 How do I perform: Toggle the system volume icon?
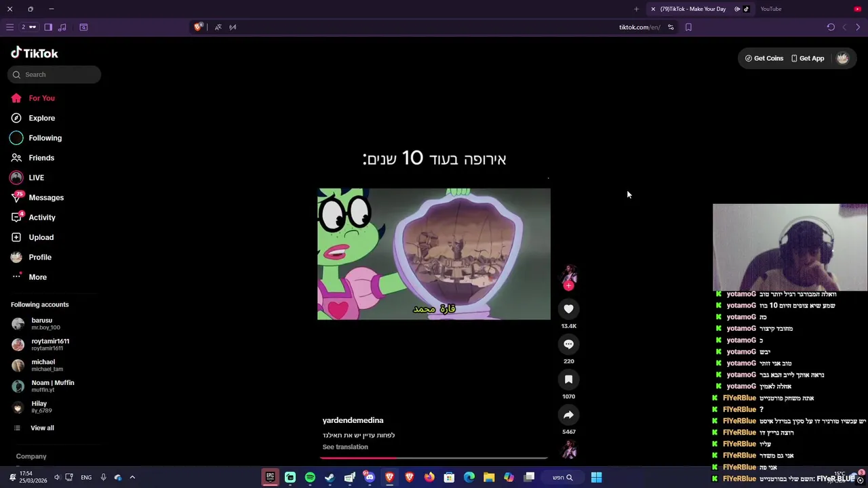click(x=57, y=477)
